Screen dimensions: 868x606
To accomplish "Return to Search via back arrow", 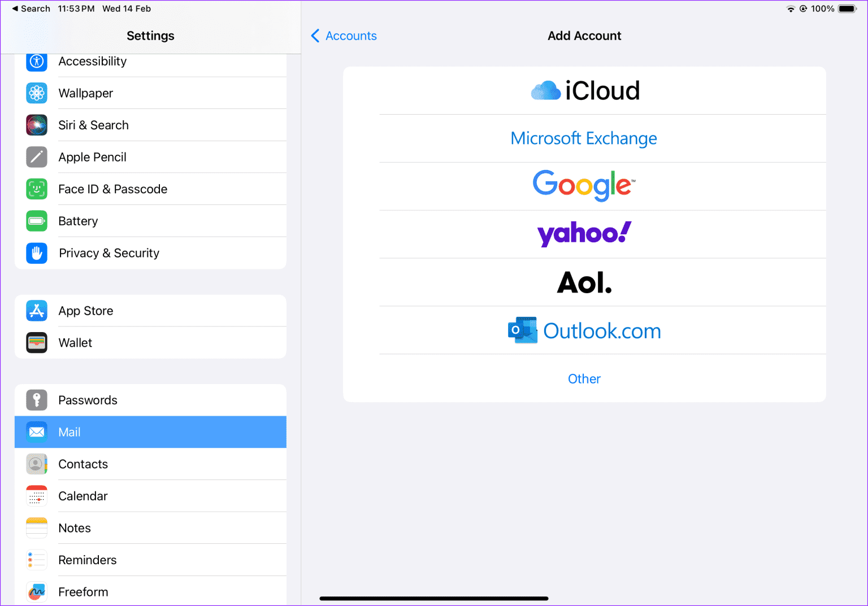I will click(31, 8).
